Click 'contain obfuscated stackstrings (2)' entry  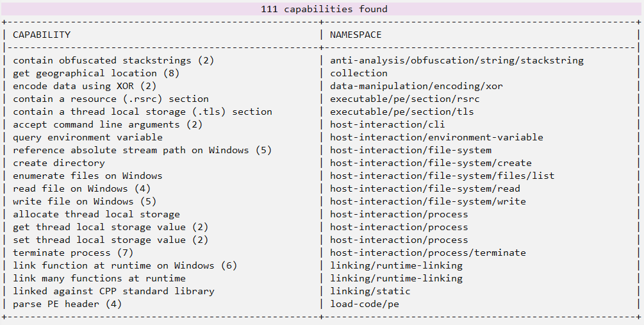(113, 60)
